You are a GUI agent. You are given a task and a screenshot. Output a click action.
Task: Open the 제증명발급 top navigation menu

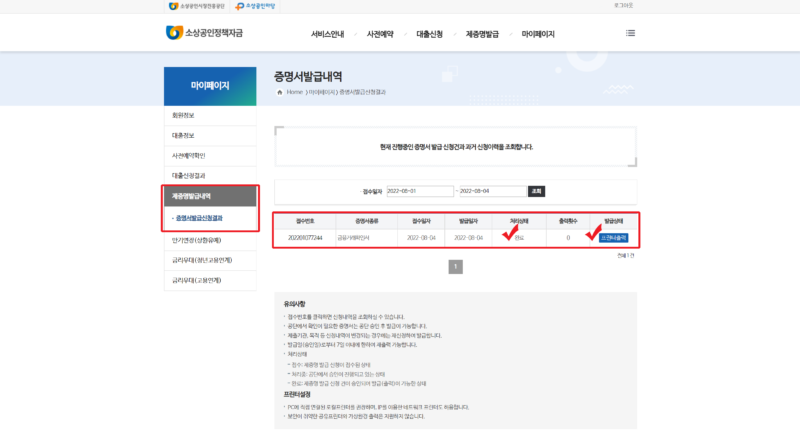[x=482, y=34]
